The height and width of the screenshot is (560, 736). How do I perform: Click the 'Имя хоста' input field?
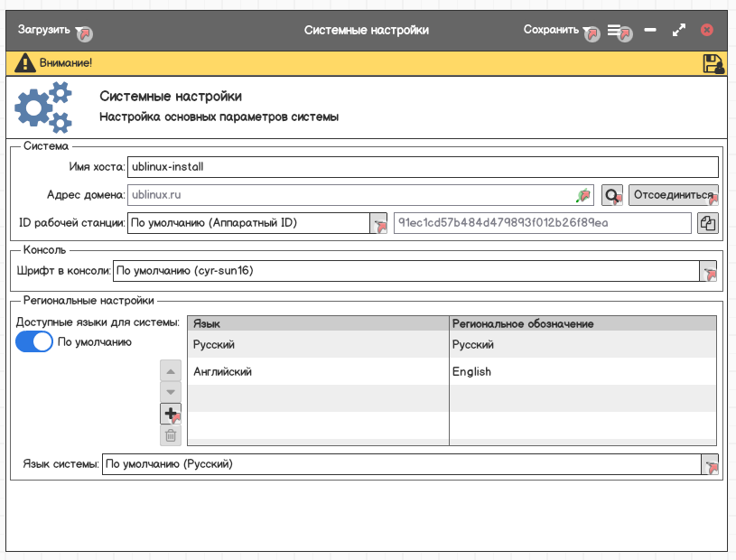pyautogui.click(x=422, y=167)
